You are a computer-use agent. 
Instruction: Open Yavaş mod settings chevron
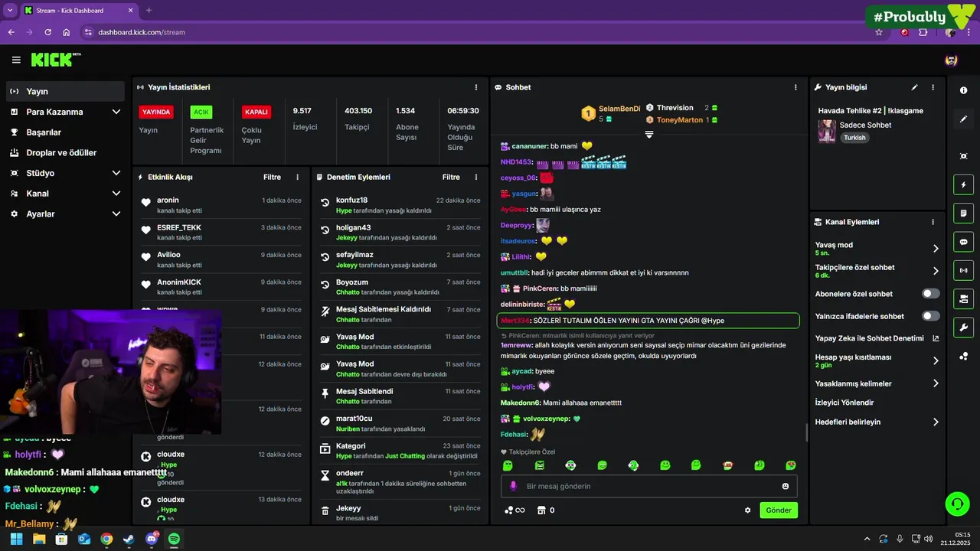(936, 249)
